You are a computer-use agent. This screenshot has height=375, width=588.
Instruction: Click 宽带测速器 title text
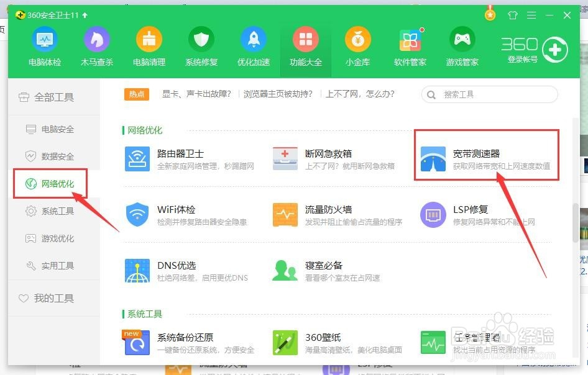pyautogui.click(x=476, y=153)
